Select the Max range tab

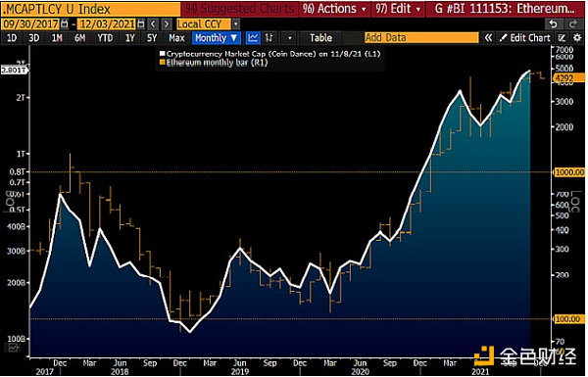pos(176,38)
